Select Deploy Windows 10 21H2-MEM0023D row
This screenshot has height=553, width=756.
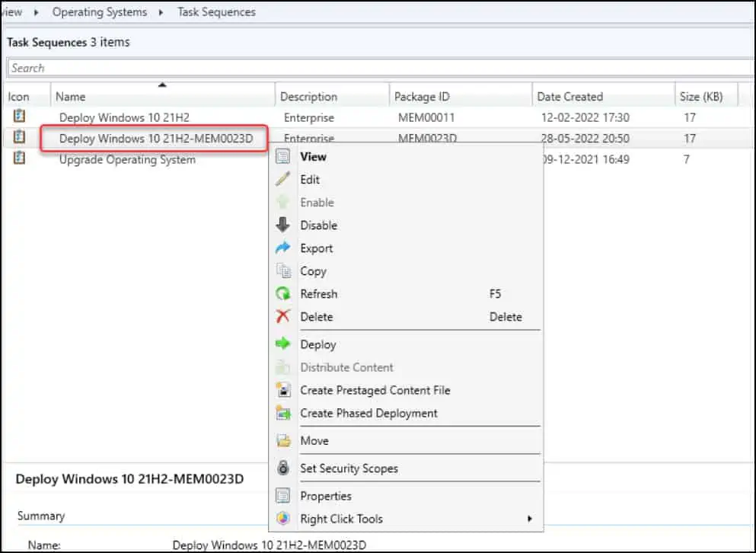click(378, 139)
